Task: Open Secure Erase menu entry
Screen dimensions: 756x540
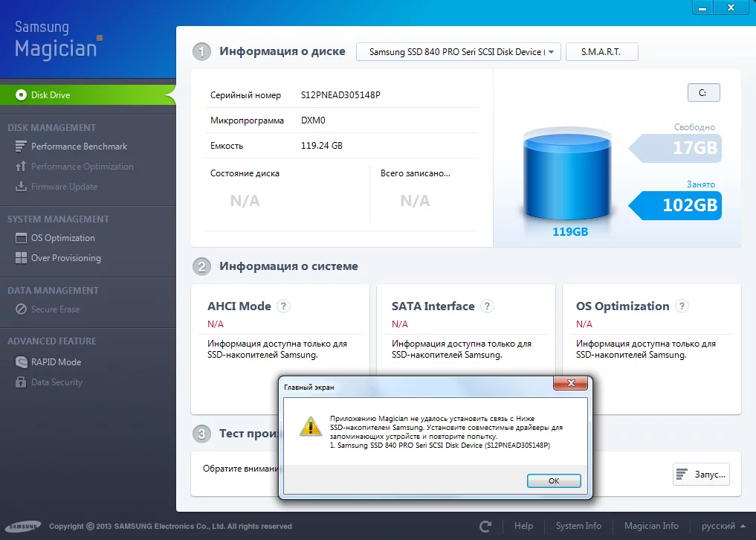Action: (x=56, y=309)
